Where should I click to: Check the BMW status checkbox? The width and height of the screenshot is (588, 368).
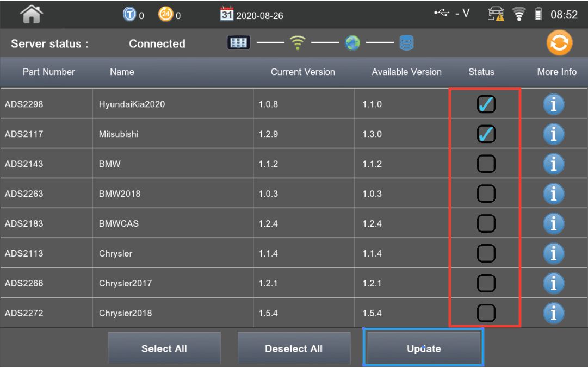click(x=486, y=164)
